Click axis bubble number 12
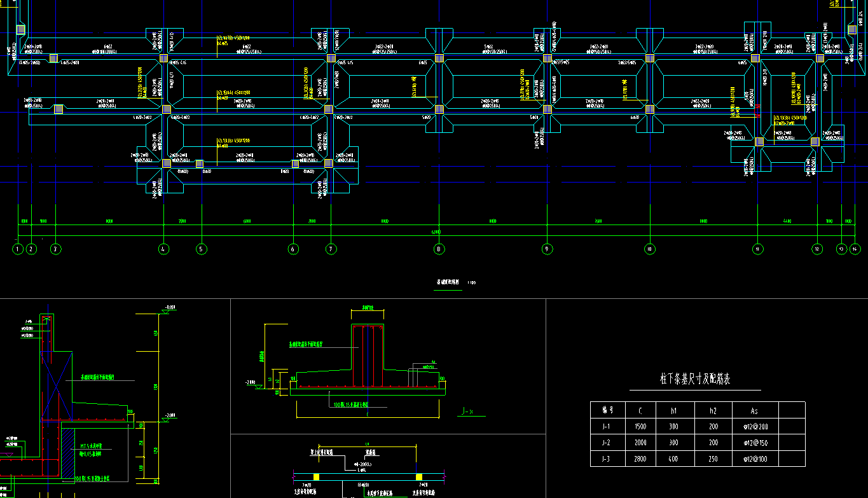Screen dimensions: 868x498 point(816,249)
